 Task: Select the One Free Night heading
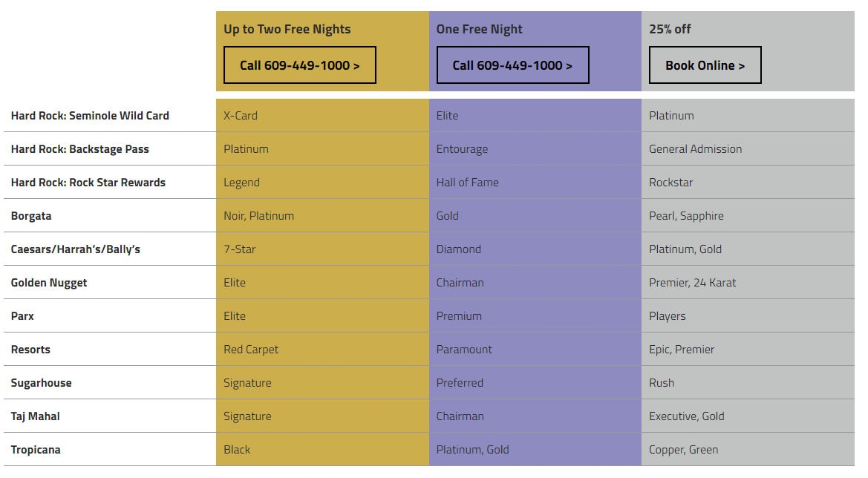tap(480, 30)
